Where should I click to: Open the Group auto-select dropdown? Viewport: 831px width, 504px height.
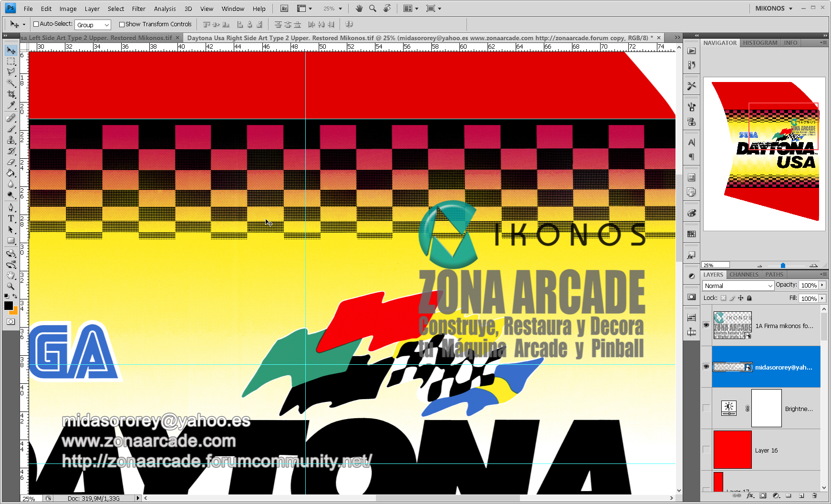(x=93, y=25)
